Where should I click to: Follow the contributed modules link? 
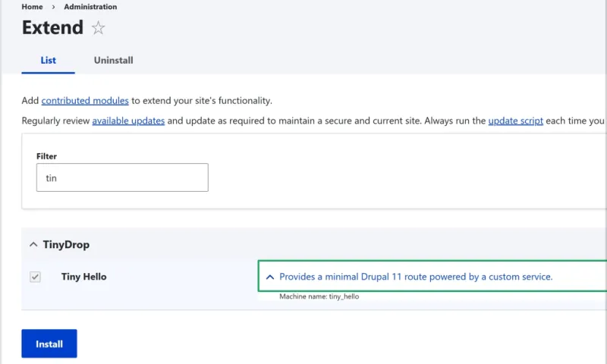(x=85, y=101)
